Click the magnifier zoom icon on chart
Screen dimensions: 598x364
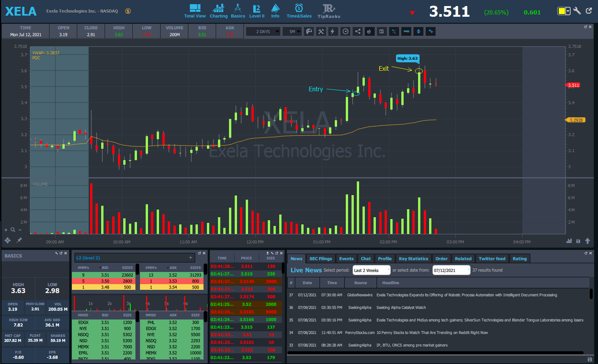pos(13,230)
